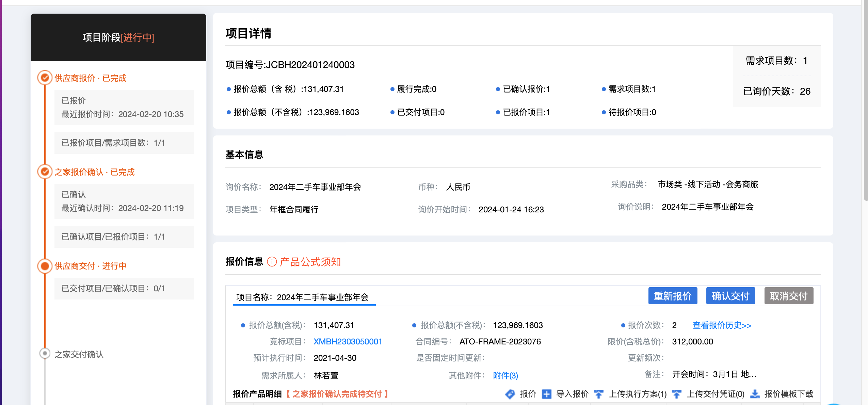
Task: Click the truncated 备注 text 开会时间
Action: point(714,374)
